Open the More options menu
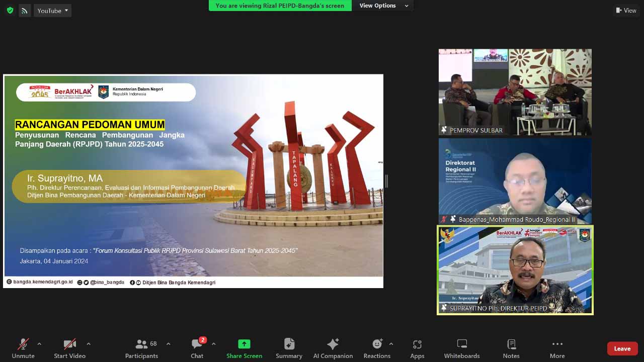 point(557,348)
